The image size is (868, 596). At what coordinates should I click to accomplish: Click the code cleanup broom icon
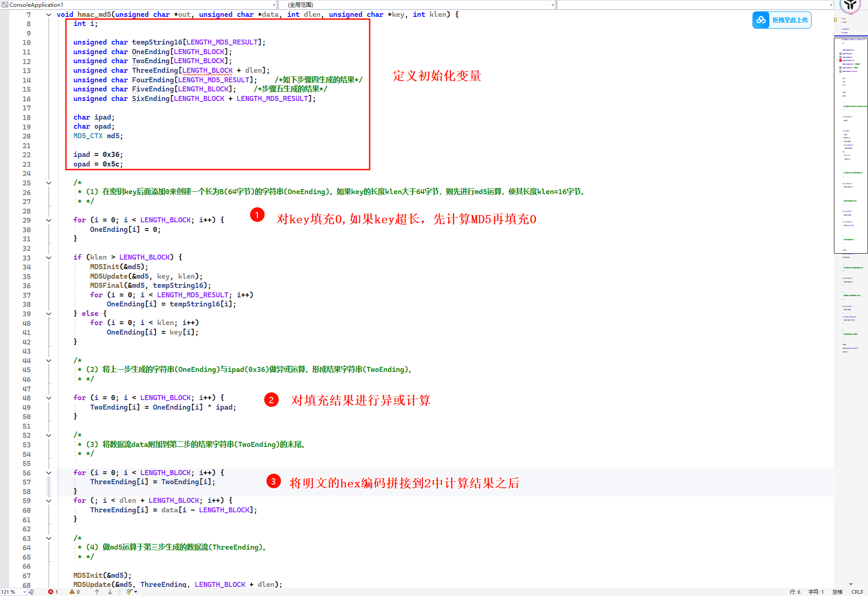click(129, 592)
